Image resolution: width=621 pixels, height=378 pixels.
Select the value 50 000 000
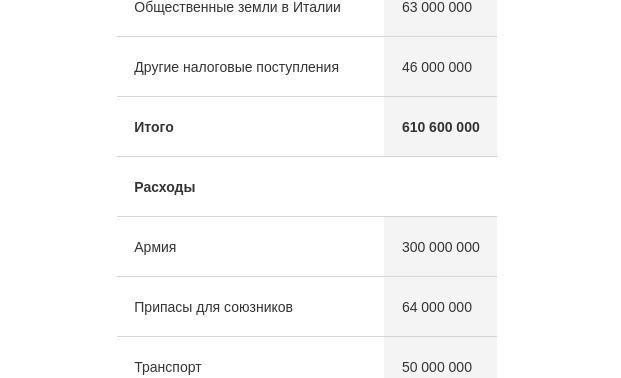click(x=436, y=367)
